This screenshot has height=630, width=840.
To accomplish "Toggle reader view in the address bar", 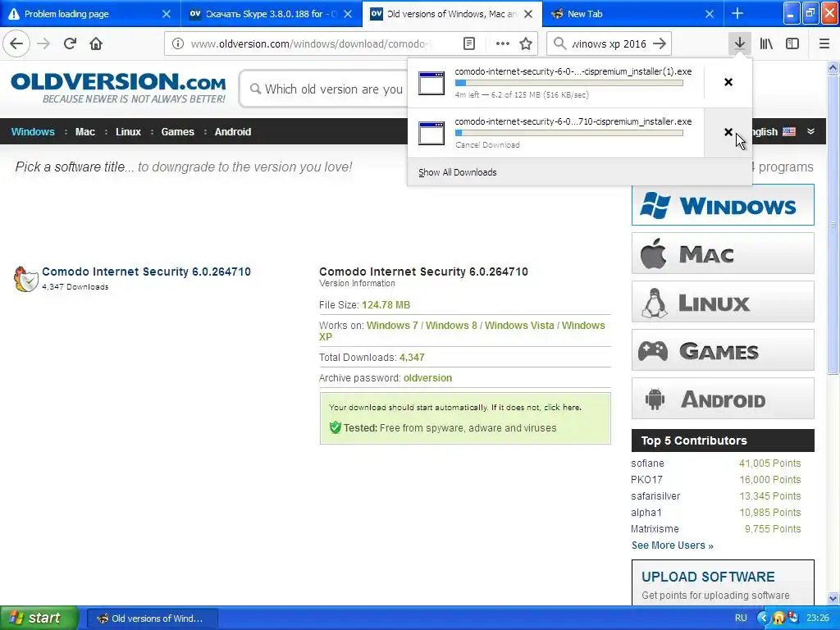I will pos(468,44).
